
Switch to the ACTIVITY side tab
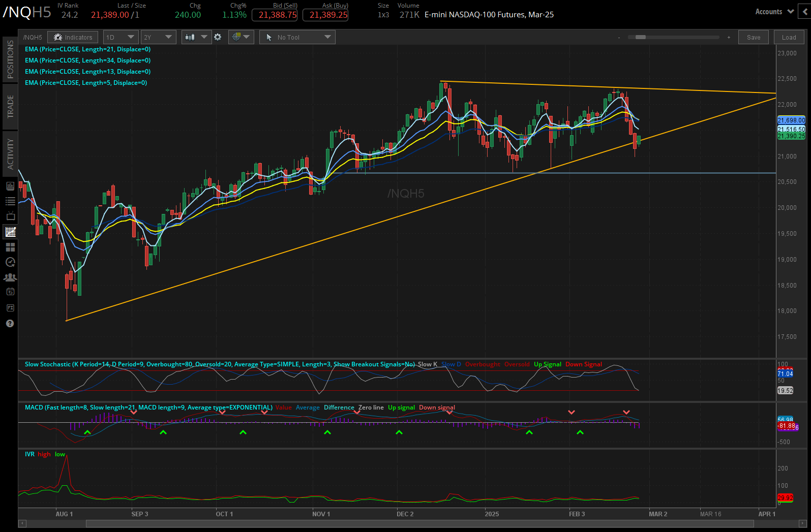[x=10, y=153]
